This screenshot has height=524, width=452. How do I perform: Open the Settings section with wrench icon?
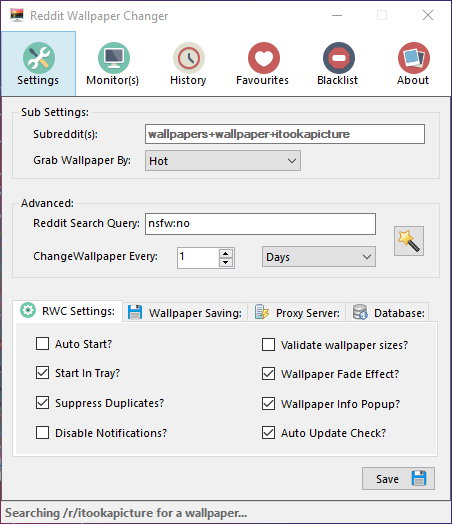click(38, 64)
